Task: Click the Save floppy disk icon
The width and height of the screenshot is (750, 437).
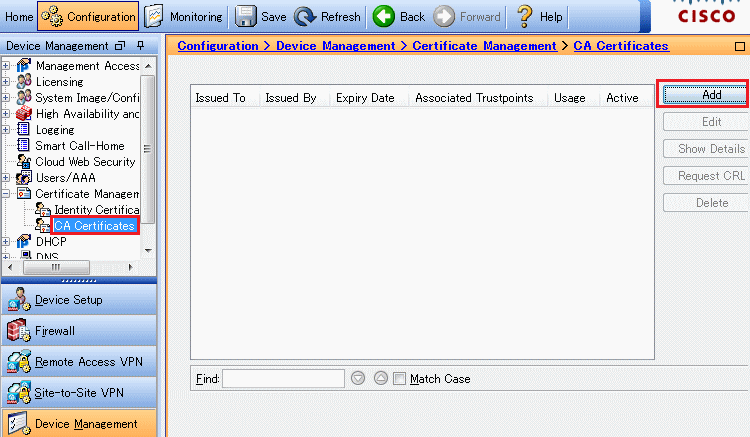Action: click(245, 17)
